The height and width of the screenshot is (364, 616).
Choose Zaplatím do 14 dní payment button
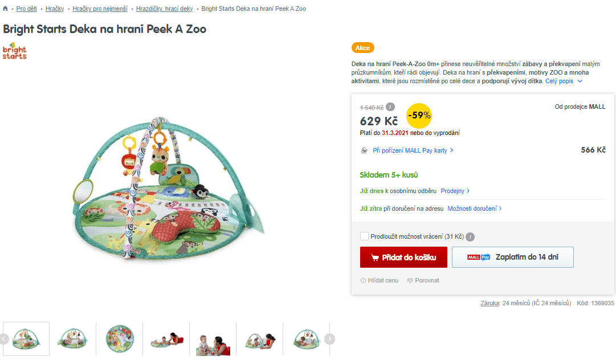(x=513, y=257)
